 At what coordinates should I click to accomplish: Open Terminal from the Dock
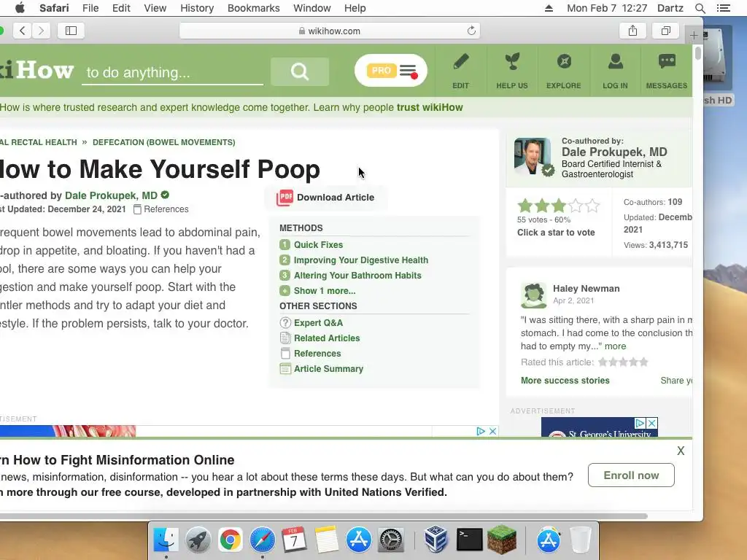[x=469, y=540]
